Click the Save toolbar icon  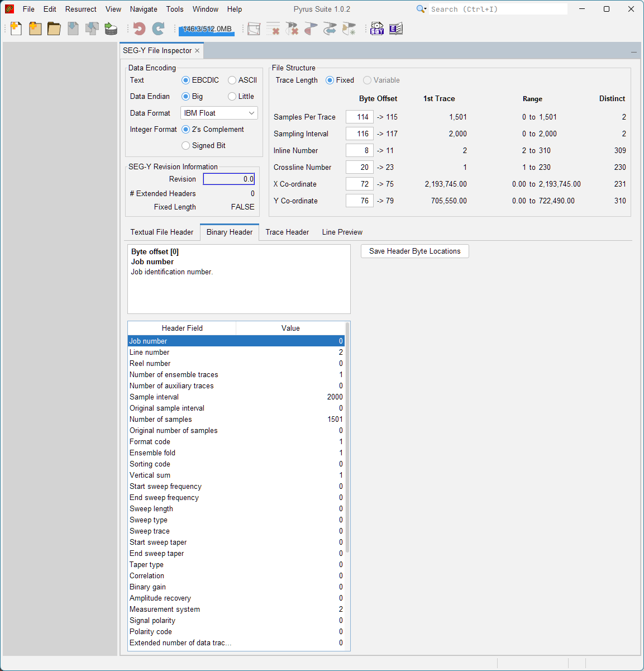pyautogui.click(x=73, y=28)
